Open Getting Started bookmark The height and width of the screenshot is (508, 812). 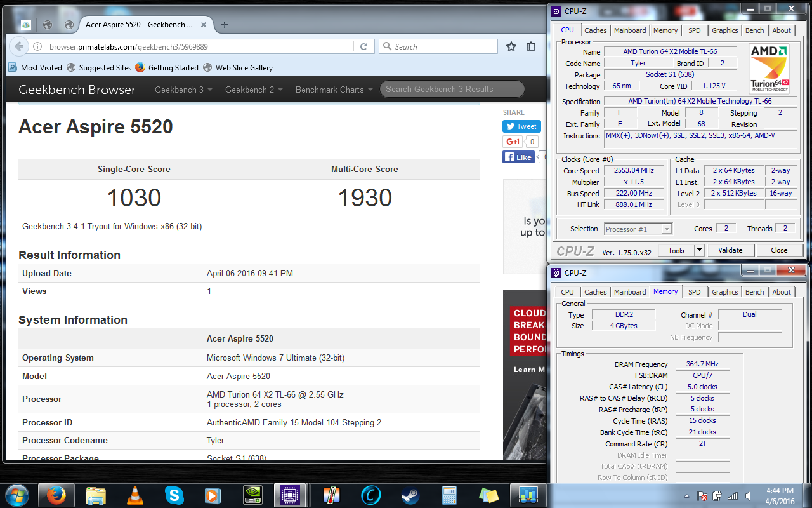[x=167, y=67]
